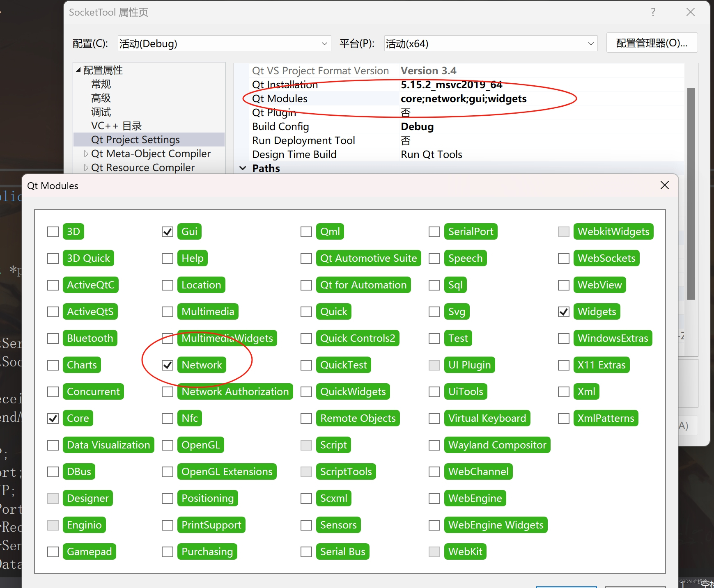Select 常规 in the property tree

[x=101, y=84]
